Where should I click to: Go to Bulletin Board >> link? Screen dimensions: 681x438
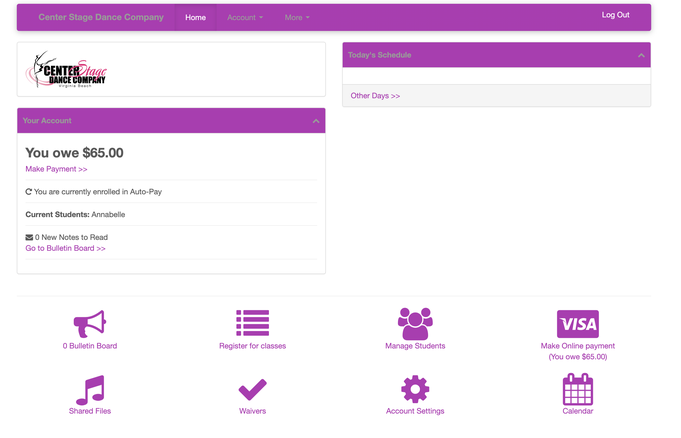coord(66,248)
